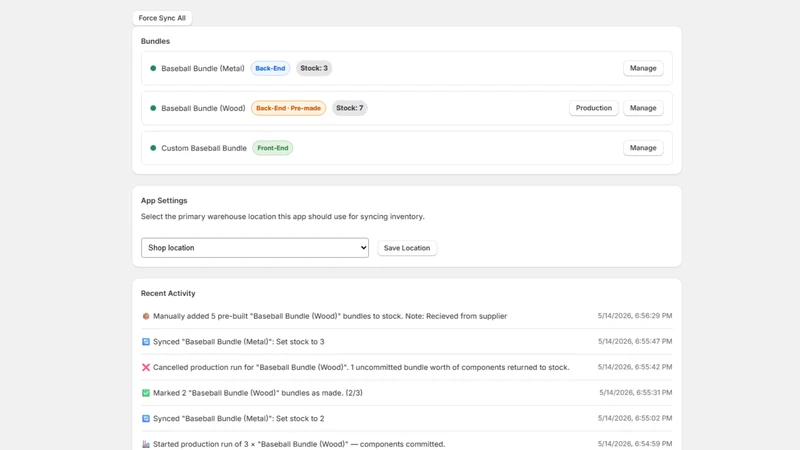Open Manage for Baseball Bundle (Metal)
Image resolution: width=800 pixels, height=450 pixels.
point(643,68)
